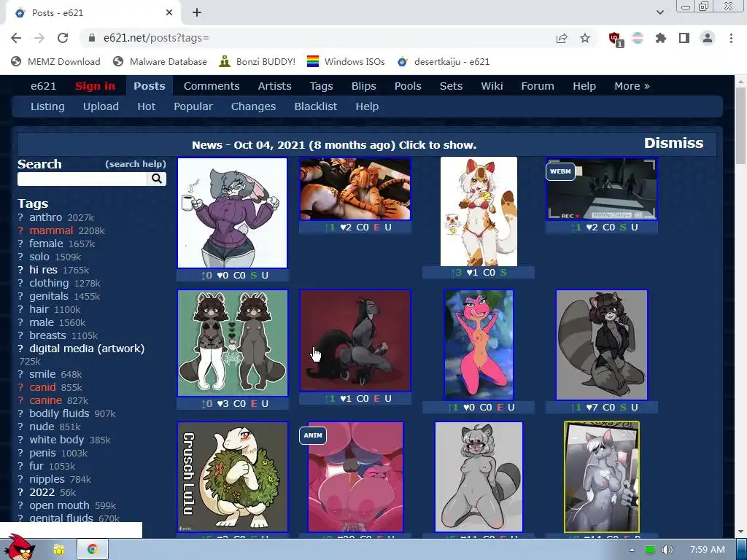
Task: Open the Forum menu item
Action: pos(538,86)
